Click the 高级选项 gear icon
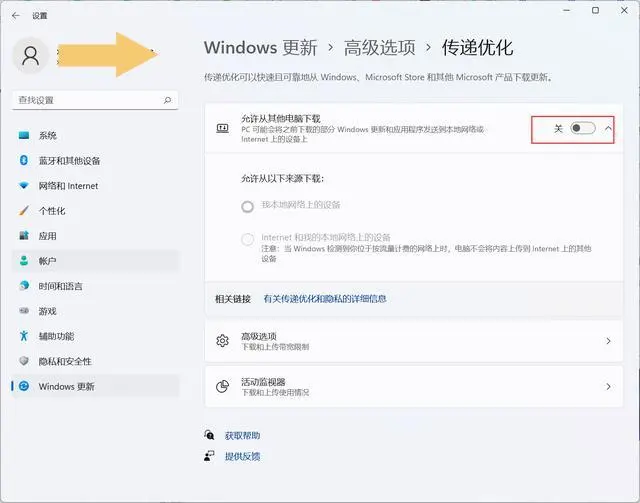Screen dimensions: 640x503 pos(222,341)
